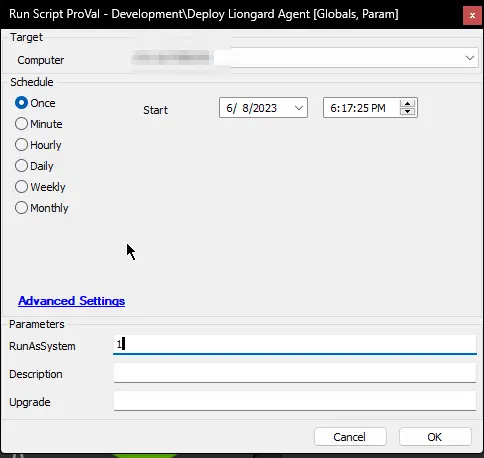Decrease start time with down arrow
Image resolution: width=484 pixels, height=458 pixels.
click(x=407, y=112)
